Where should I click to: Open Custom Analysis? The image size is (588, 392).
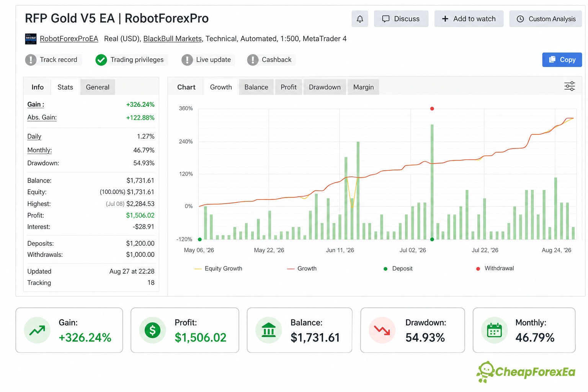[546, 19]
